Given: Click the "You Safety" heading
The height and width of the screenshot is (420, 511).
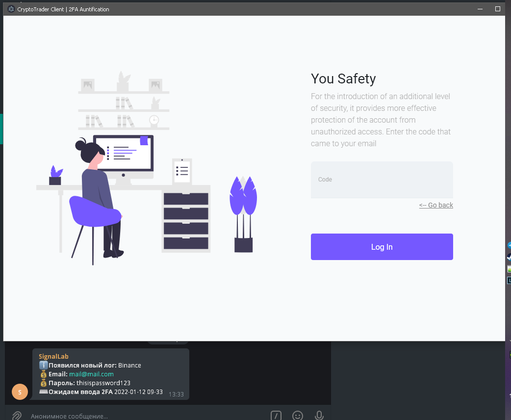Looking at the screenshot, I should click(343, 79).
